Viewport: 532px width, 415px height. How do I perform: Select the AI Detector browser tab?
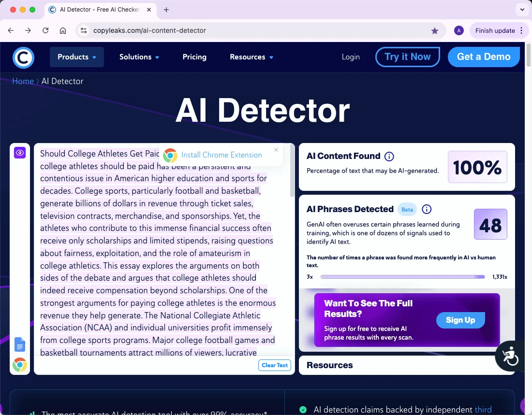[x=100, y=10]
